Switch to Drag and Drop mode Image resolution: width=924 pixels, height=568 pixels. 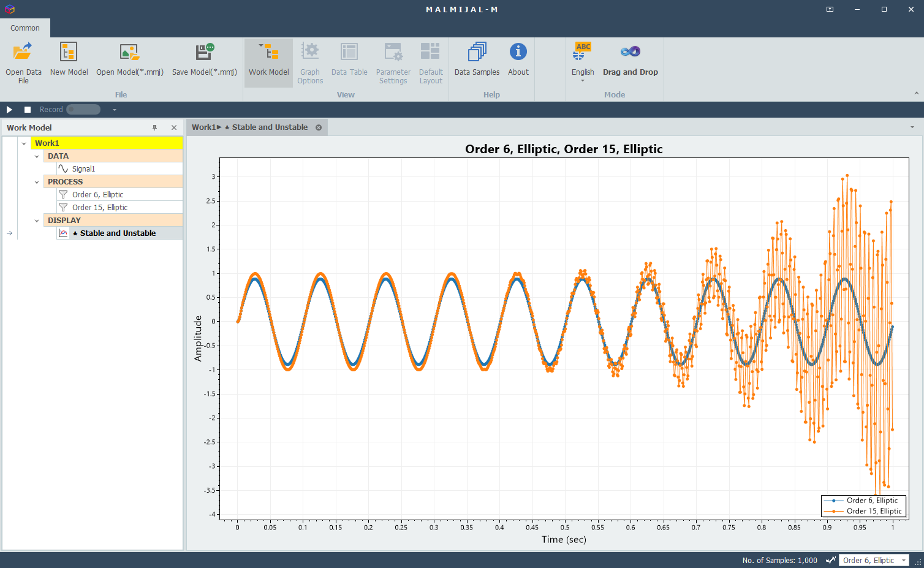[x=631, y=59]
